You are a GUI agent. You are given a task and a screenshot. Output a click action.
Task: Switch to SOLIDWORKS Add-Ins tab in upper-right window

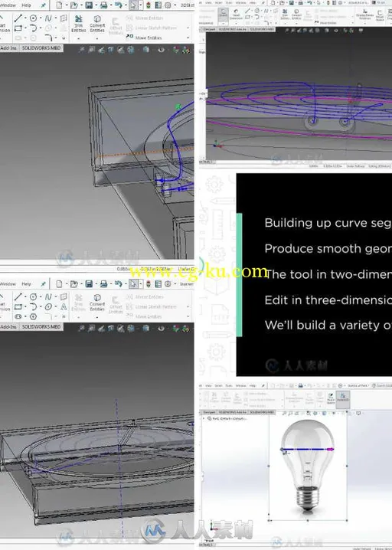tap(233, 29)
